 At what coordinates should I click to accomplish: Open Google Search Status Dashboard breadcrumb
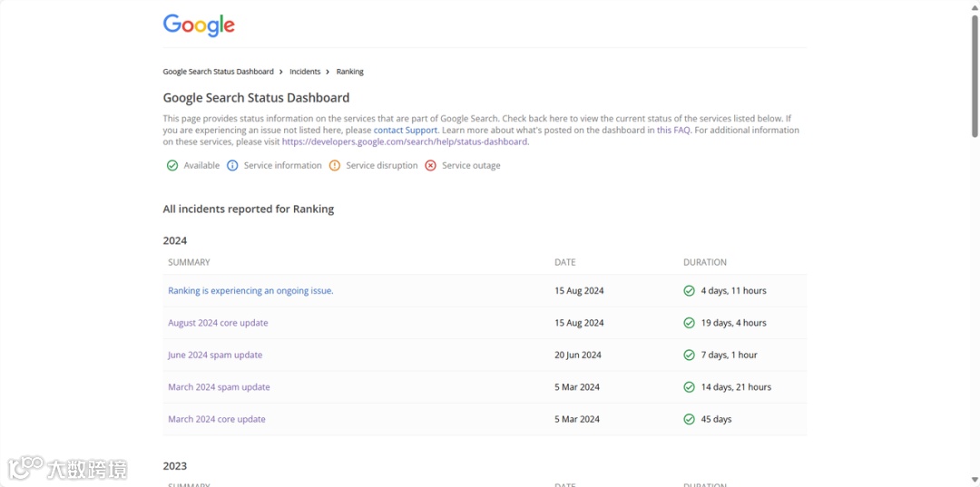[x=218, y=72]
